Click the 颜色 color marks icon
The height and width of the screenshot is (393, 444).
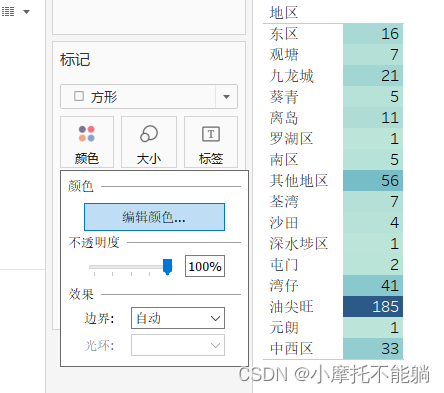pos(87,142)
